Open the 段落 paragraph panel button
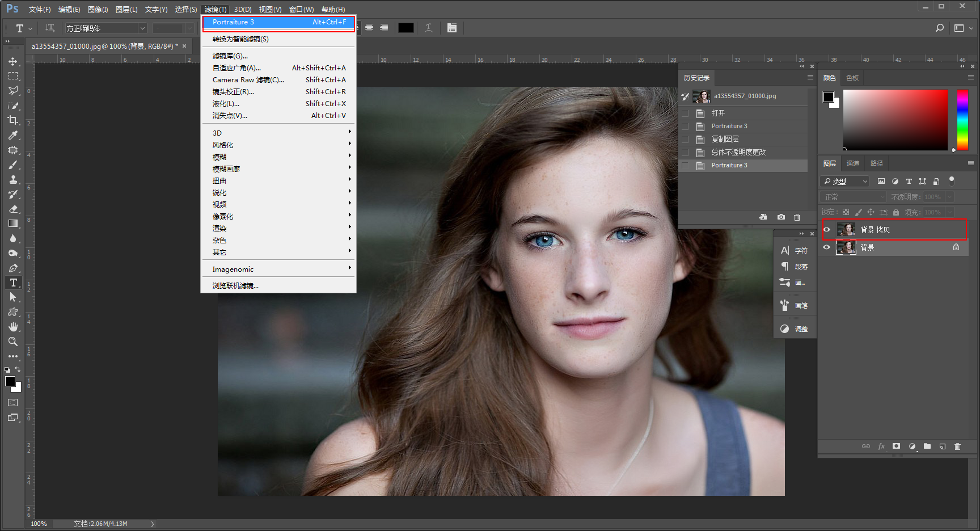The height and width of the screenshot is (531, 980). click(x=795, y=266)
